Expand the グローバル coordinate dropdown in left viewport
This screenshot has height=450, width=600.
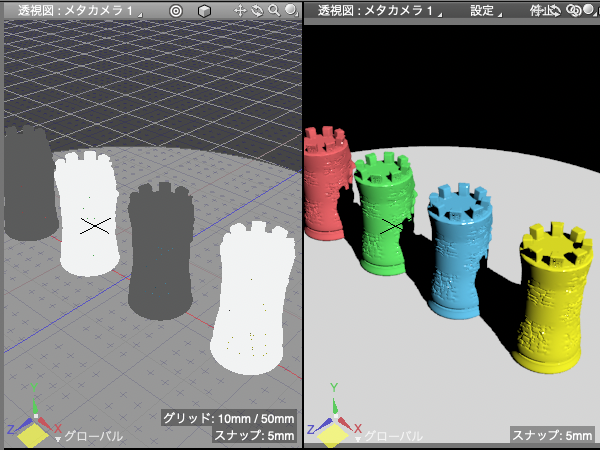coord(88,437)
